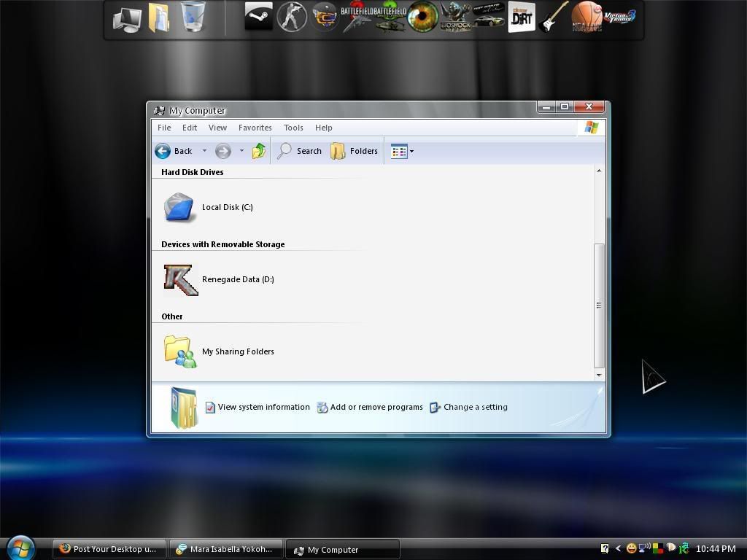Open the Favorites menu
This screenshot has height=560, width=747.
pyautogui.click(x=255, y=128)
